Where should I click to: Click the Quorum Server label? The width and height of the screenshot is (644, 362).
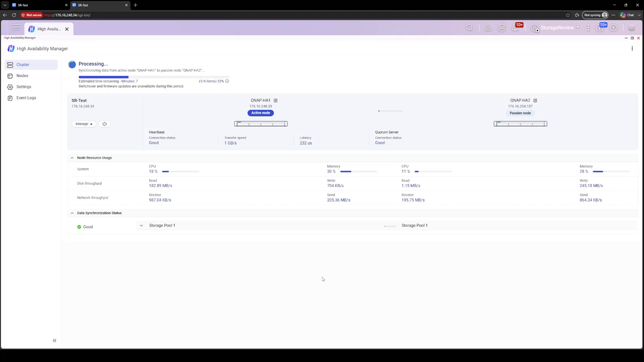point(387,132)
